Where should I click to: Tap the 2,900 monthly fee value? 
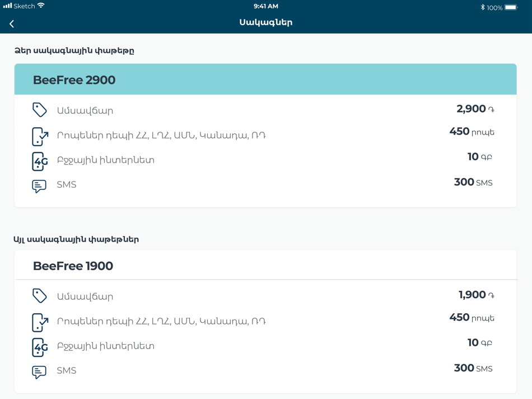(x=475, y=109)
